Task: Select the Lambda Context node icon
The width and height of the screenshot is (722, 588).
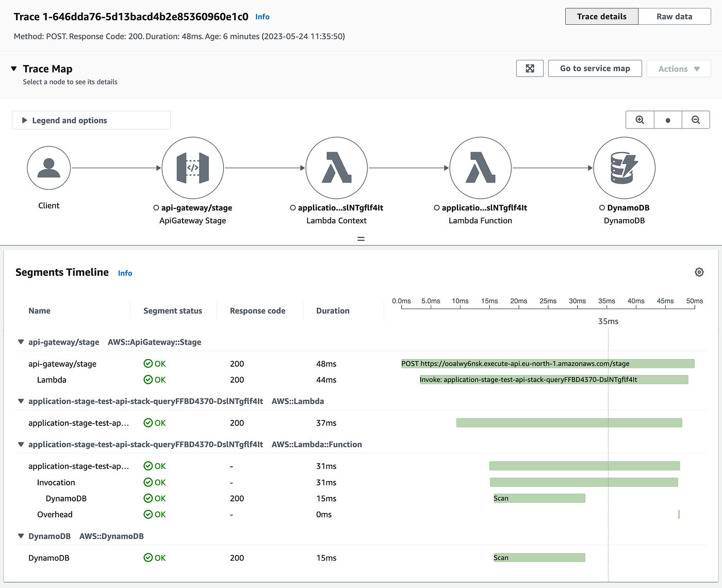Action: coord(337,168)
